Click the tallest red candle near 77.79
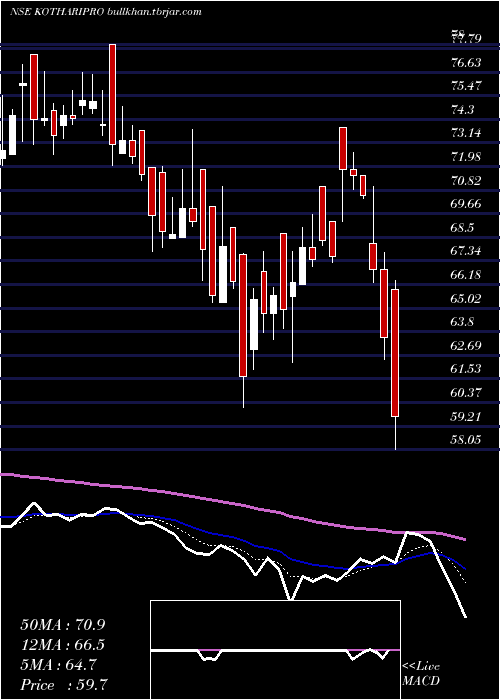Viewport: 500px width, 700px height. coord(112,94)
